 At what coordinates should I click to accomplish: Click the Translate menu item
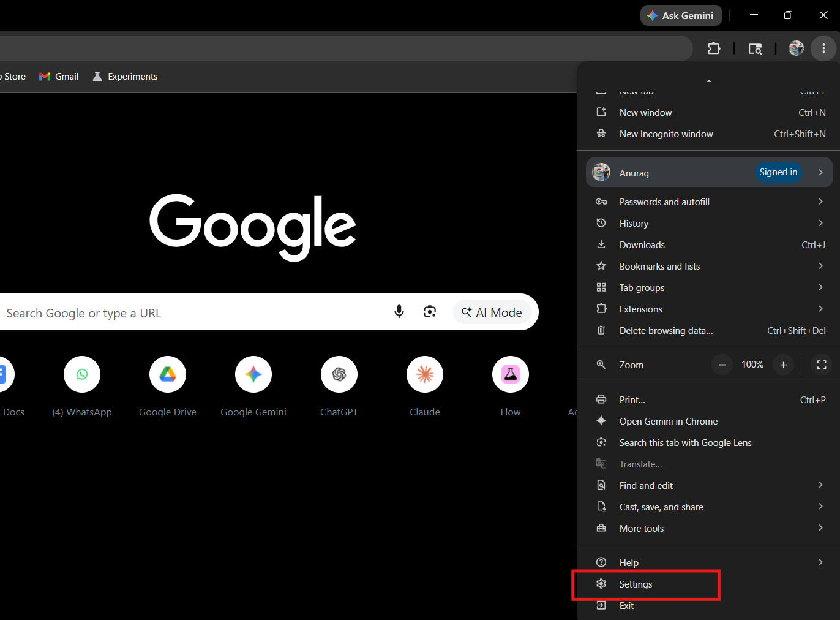709,464
